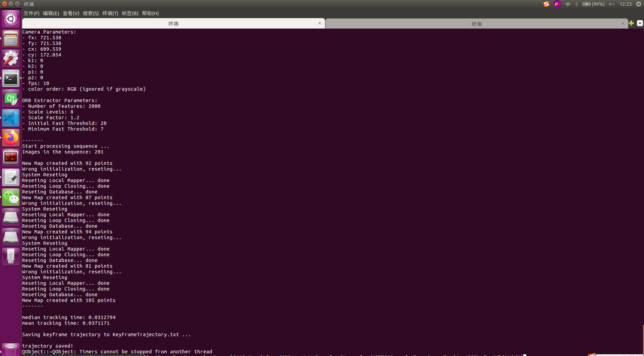This screenshot has height=356, width=644.
Task: Open the terminal tab list dropdown
Action: 640,23
